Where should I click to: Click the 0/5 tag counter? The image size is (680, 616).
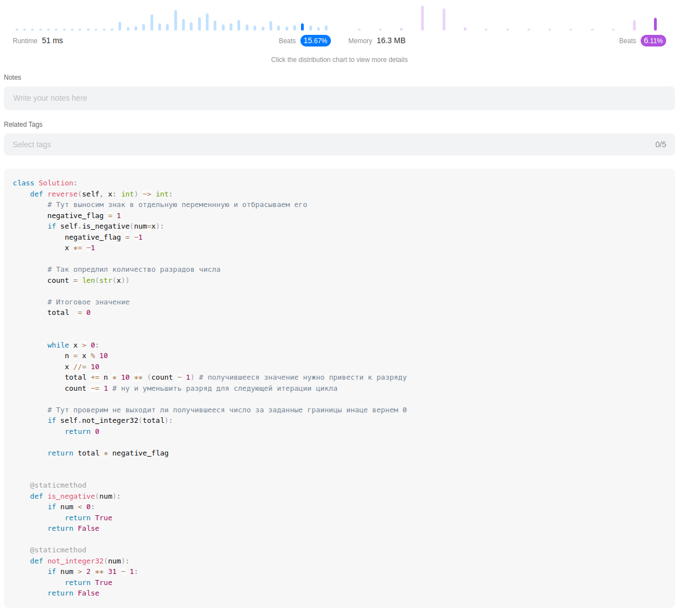[x=660, y=144]
